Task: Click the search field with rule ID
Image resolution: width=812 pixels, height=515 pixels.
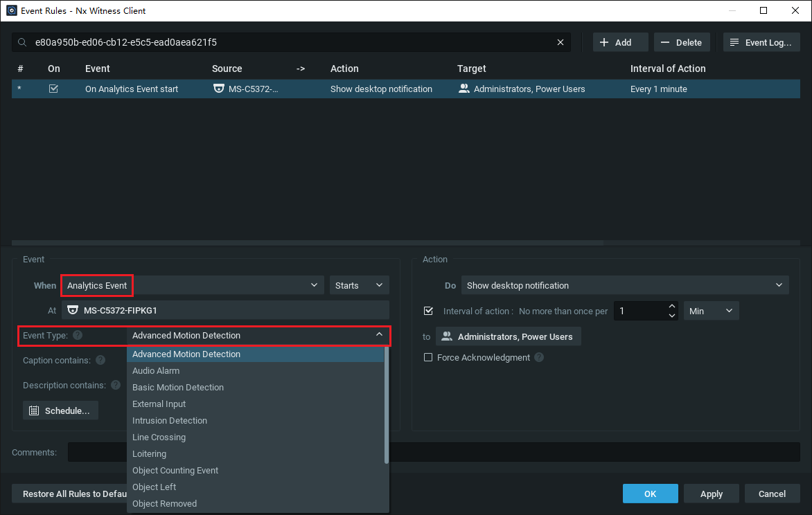Action: pos(291,42)
